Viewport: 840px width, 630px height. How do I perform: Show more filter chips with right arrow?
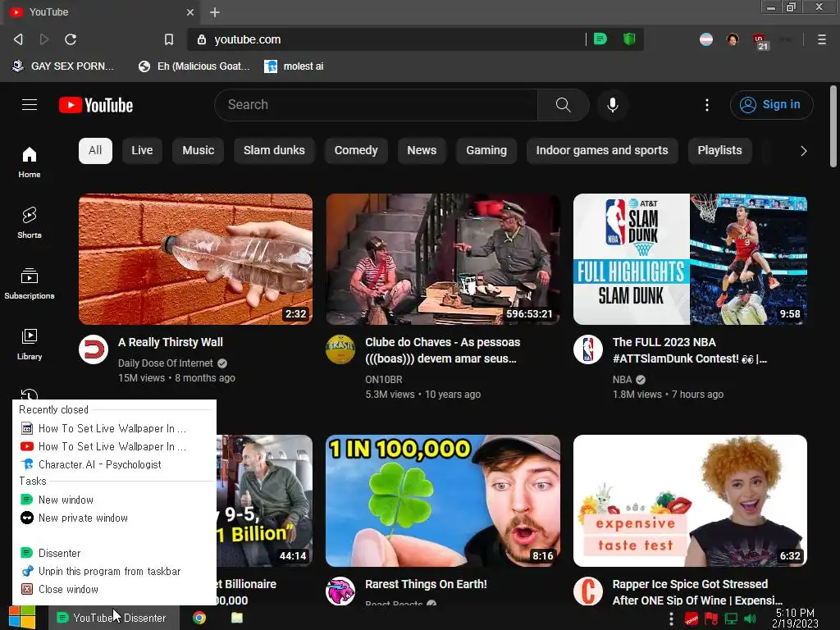(804, 151)
